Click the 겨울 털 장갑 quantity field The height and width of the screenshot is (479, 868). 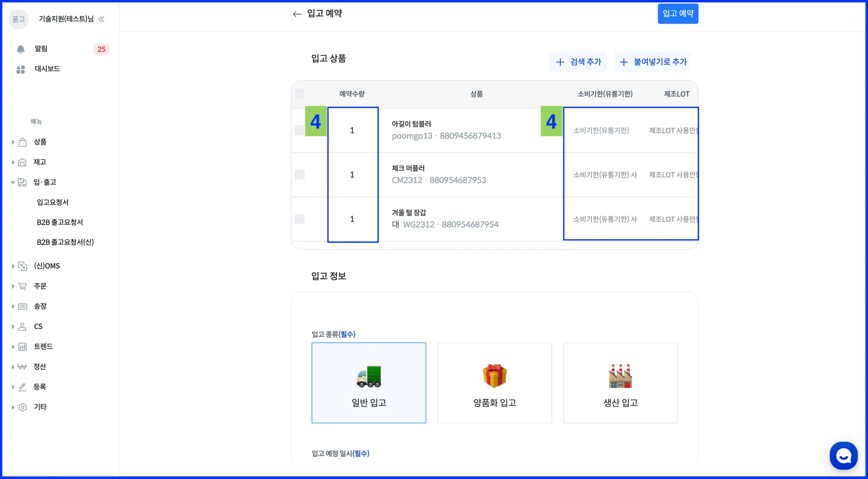coord(352,219)
